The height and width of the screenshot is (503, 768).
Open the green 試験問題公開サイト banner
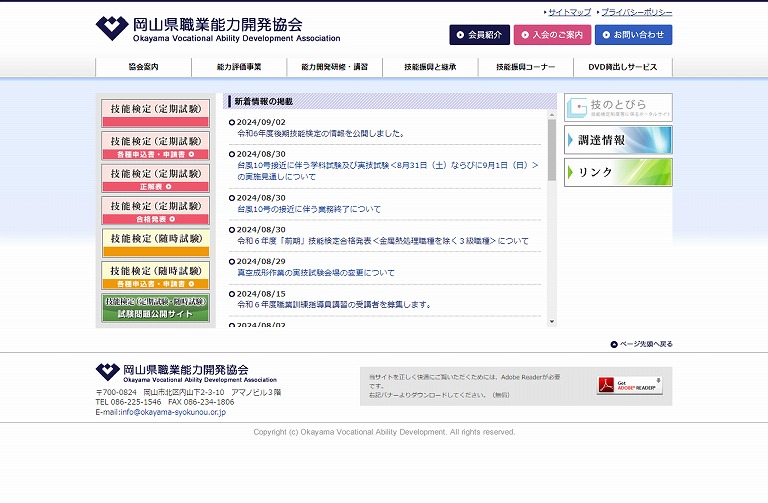[x=155, y=308]
